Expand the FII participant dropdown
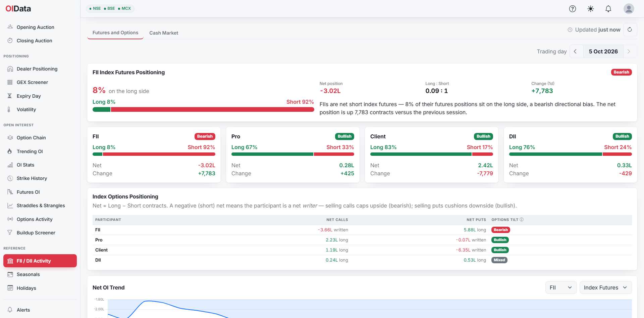This screenshot has height=318, width=644. pos(561,287)
